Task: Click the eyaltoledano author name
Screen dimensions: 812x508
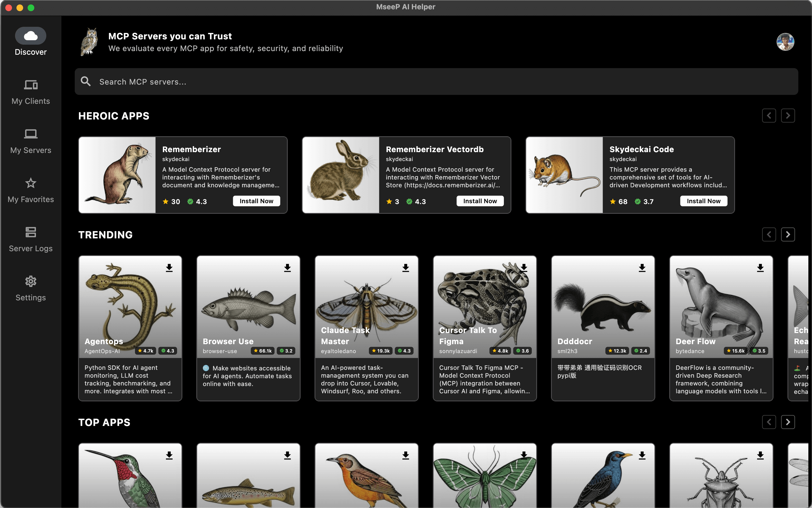Action: point(338,351)
